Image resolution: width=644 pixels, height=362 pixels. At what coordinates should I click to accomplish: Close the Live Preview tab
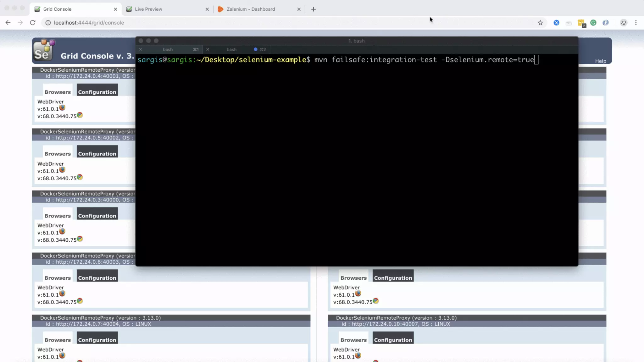coord(207,9)
